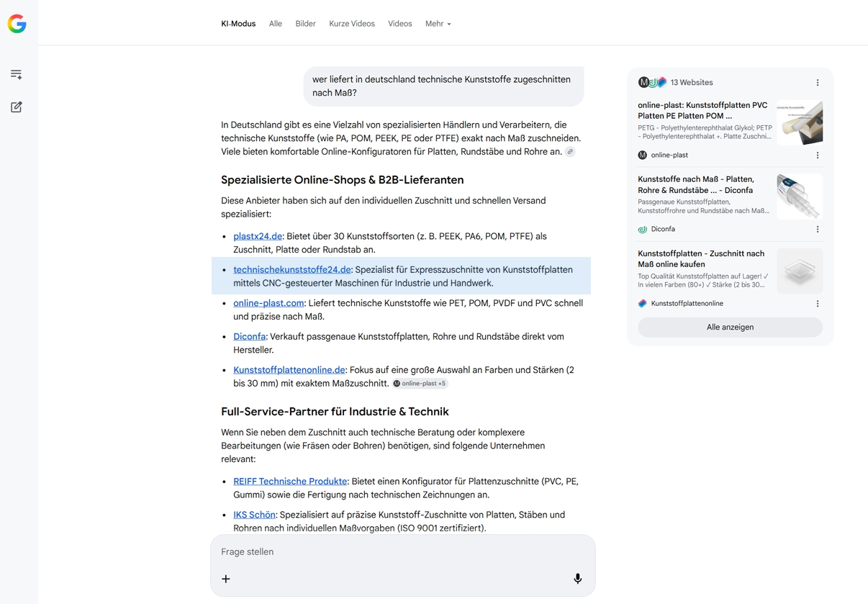This screenshot has width=868, height=604.
Task: Switch to the Bilder tab
Action: click(305, 24)
